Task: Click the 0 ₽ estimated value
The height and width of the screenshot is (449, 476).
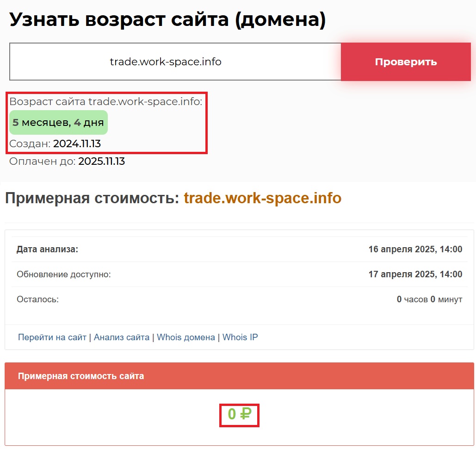Action: click(239, 414)
